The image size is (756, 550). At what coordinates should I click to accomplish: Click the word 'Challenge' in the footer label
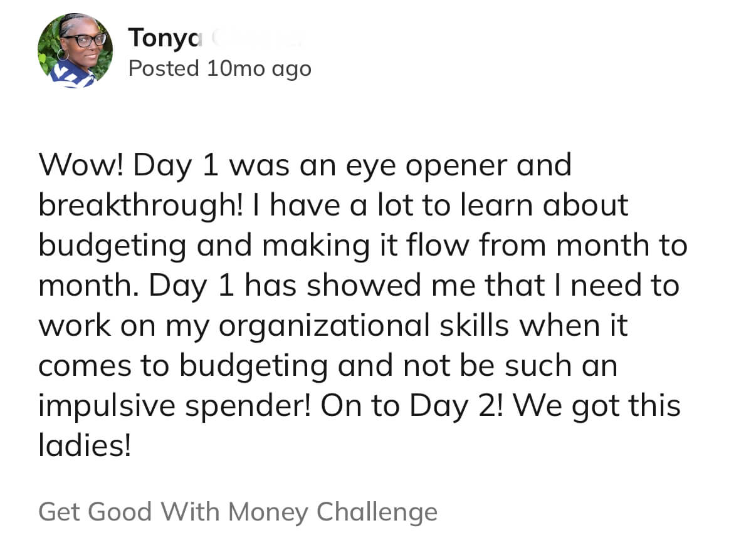377,513
